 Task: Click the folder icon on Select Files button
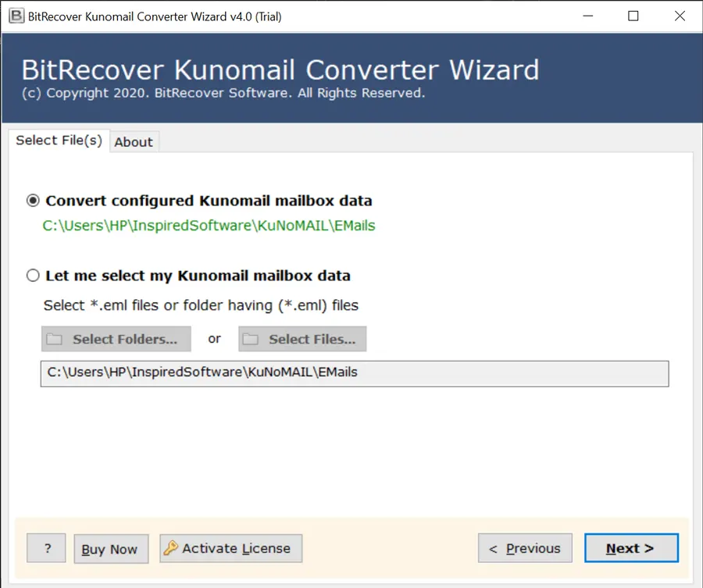pyautogui.click(x=250, y=339)
